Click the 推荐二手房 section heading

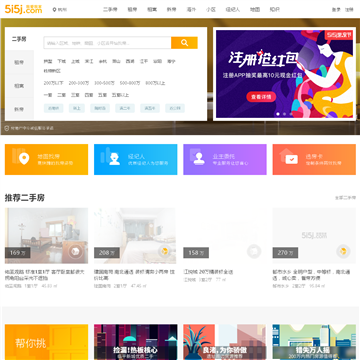25,198
